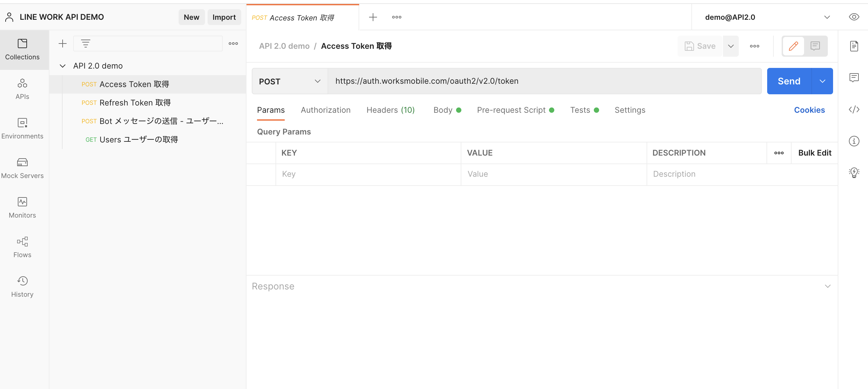Open the Code snippet panel
Image resolution: width=868 pixels, height=389 pixels.
(854, 109)
